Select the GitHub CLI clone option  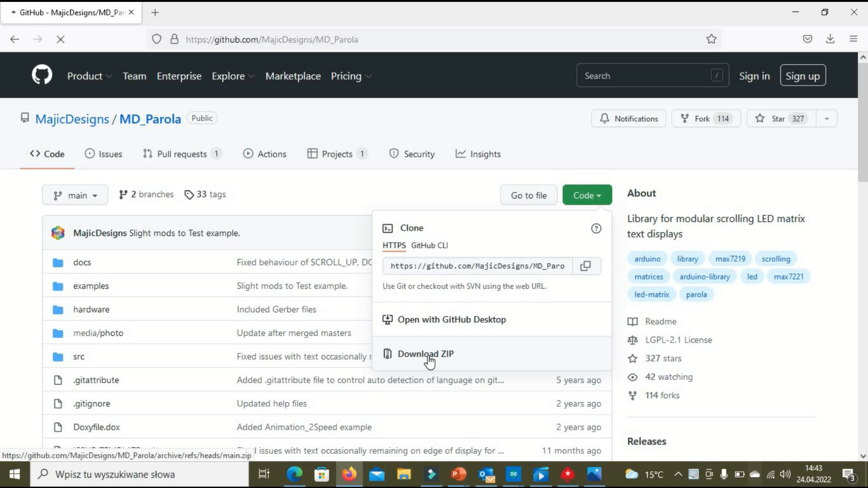coord(430,245)
